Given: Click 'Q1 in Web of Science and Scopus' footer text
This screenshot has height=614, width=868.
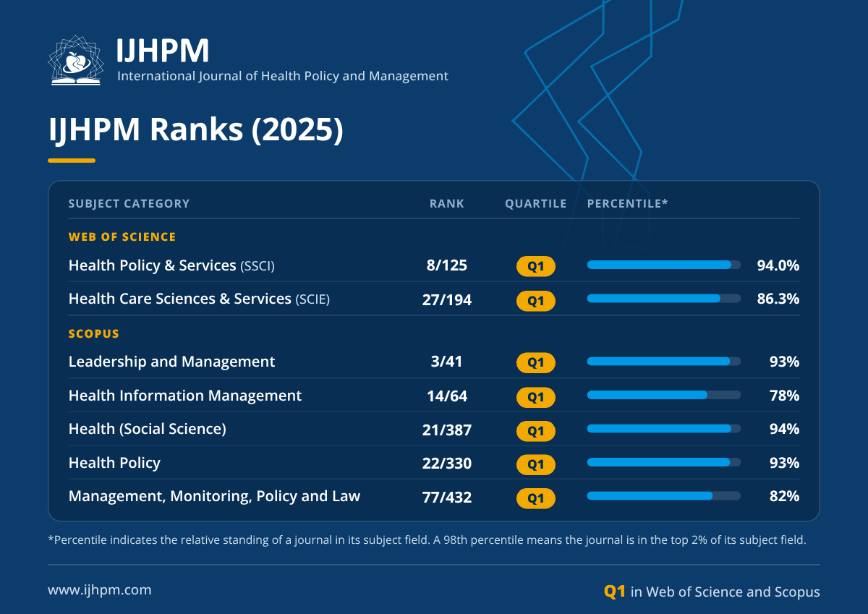Looking at the screenshot, I should click(712, 592).
